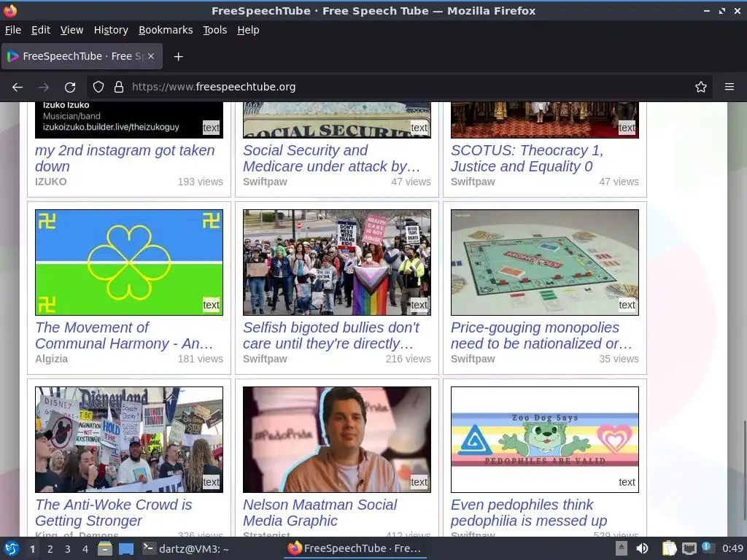Open the History menu

(x=111, y=30)
